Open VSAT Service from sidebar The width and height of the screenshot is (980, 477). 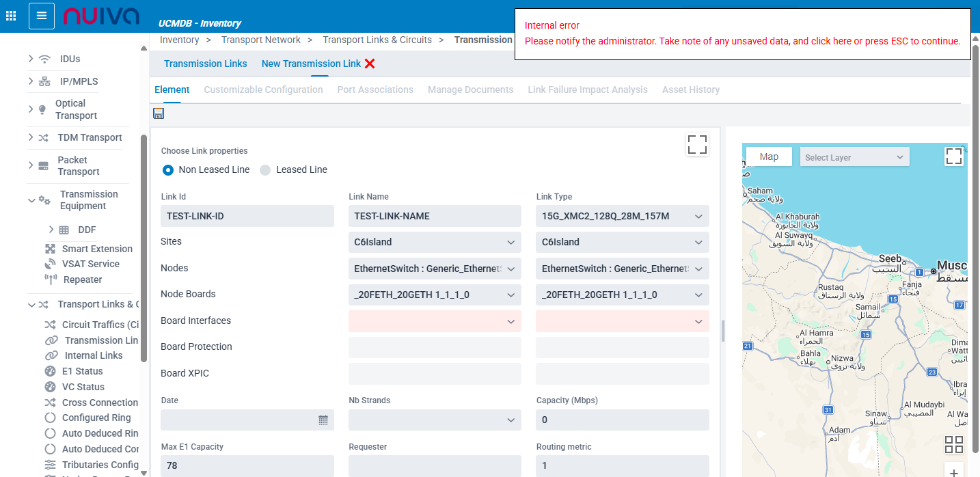[x=90, y=264]
